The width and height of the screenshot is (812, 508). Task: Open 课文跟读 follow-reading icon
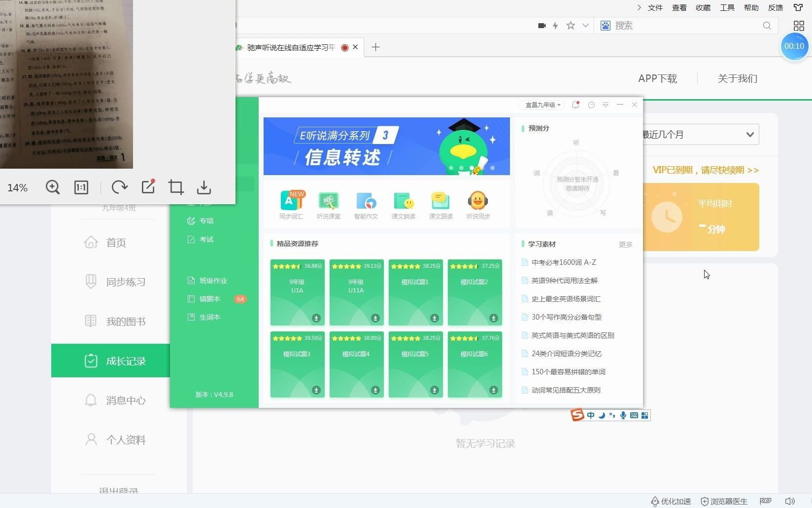[x=441, y=205]
